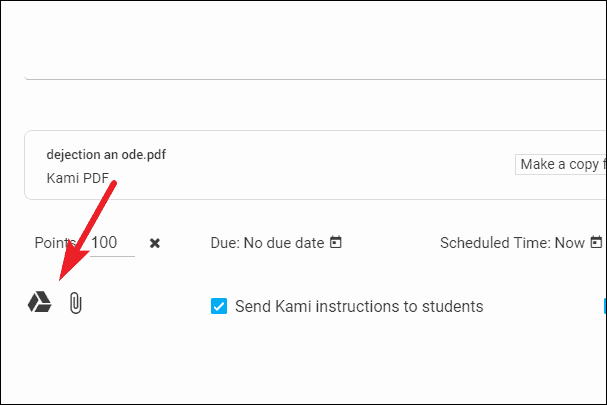Expand the 'Due: No due date' picker
607x405 pixels.
[x=267, y=242]
